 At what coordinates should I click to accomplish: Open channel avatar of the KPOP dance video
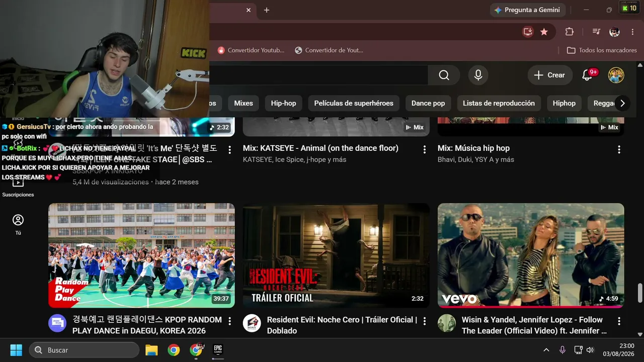pyautogui.click(x=57, y=323)
